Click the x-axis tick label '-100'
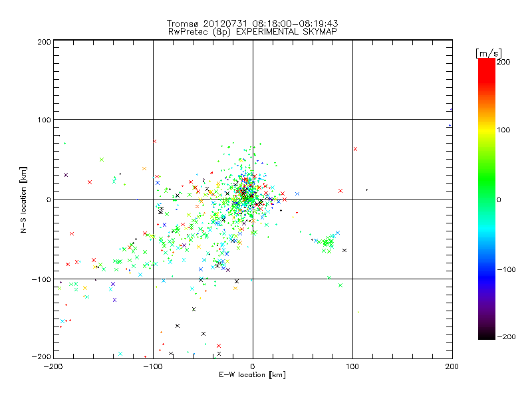This screenshot has width=532, height=399. [x=153, y=367]
